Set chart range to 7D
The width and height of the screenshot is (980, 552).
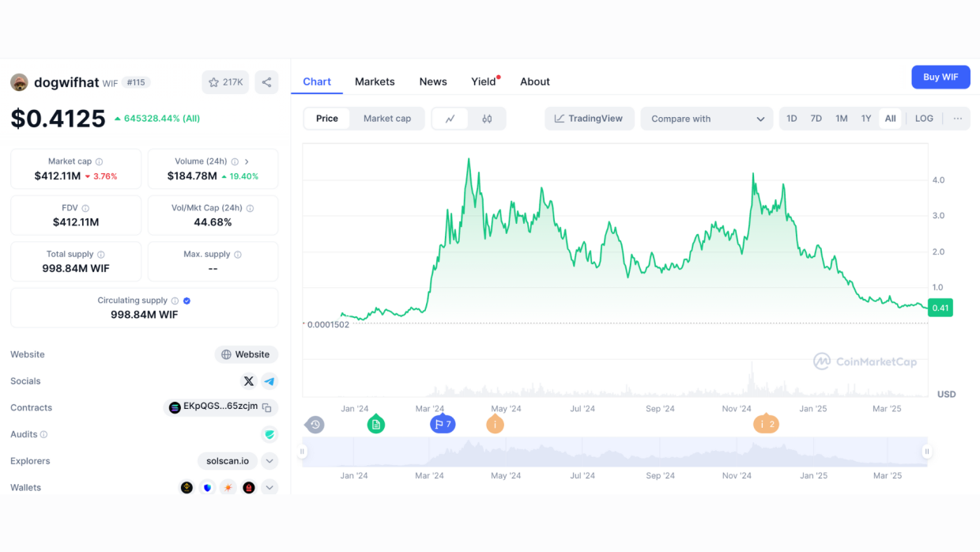[816, 119]
